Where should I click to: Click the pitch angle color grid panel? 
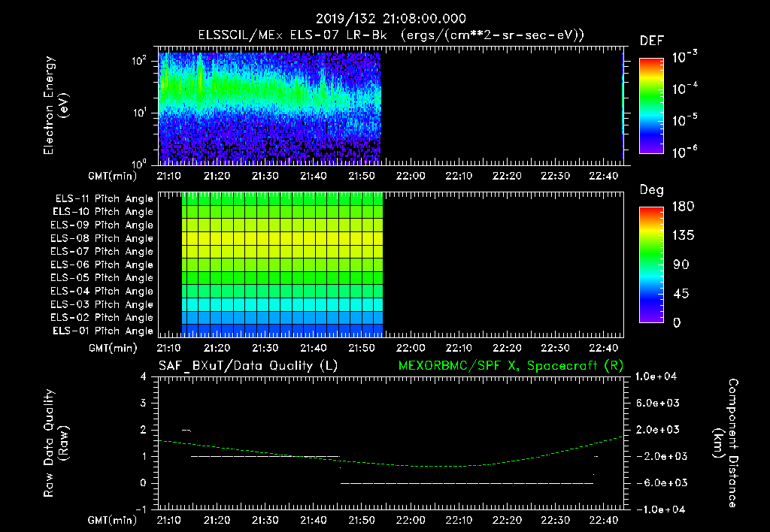tap(282, 265)
